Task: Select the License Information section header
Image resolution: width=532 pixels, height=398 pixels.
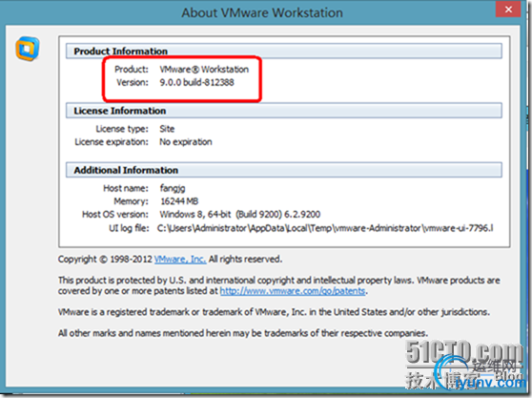Action: (x=284, y=111)
